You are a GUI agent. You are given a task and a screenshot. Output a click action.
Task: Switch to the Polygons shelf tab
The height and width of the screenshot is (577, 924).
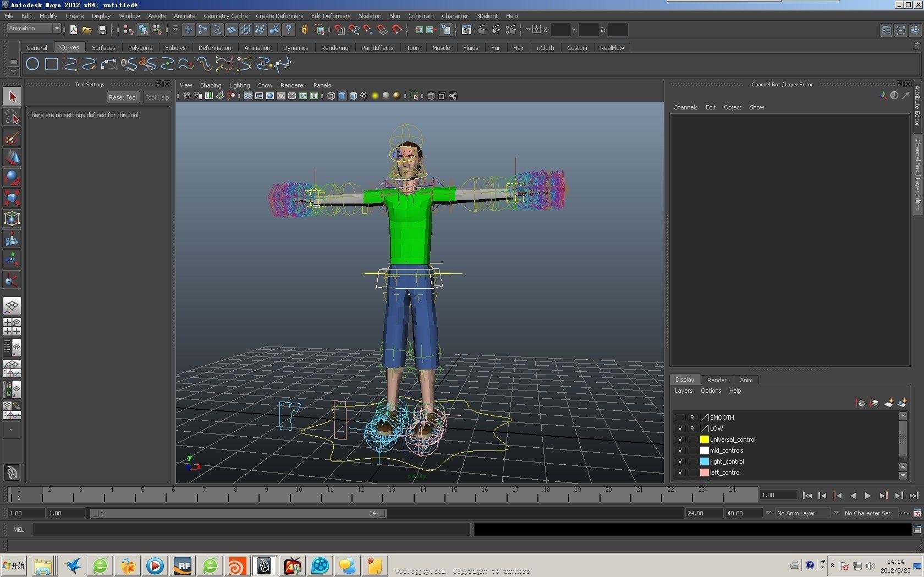140,48
